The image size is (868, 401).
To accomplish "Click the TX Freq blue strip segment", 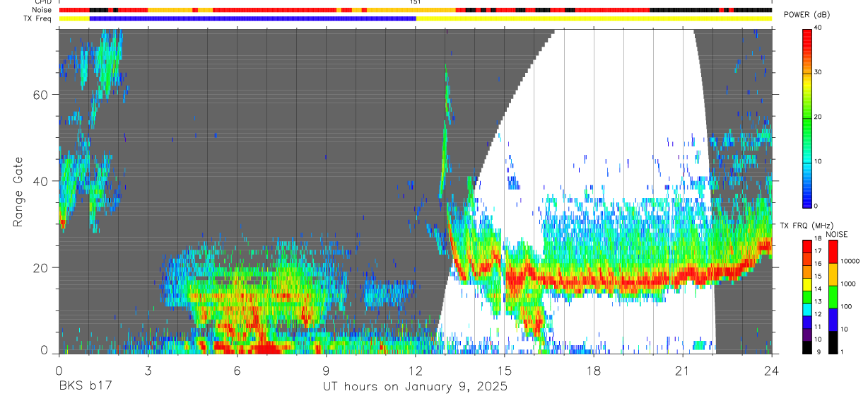I will tap(252, 18).
